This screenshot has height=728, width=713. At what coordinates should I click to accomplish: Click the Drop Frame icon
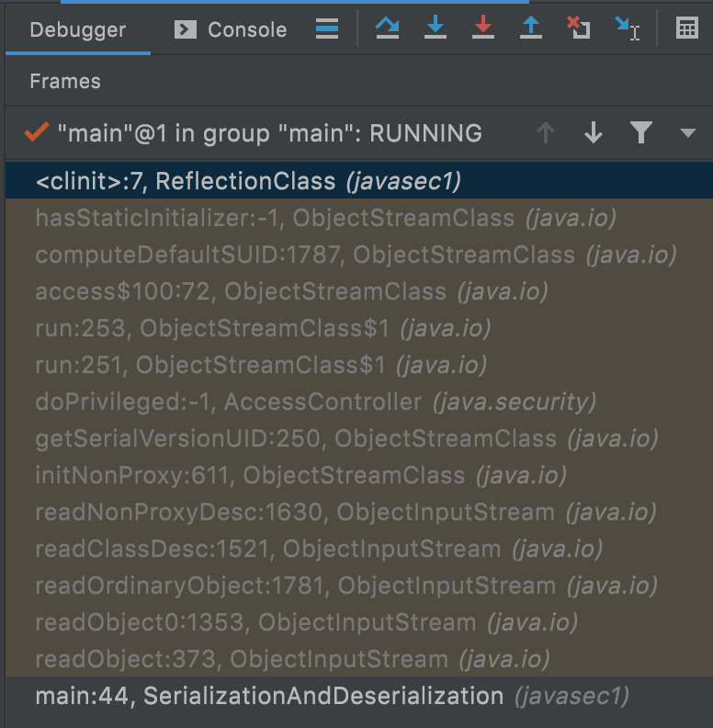tap(578, 28)
